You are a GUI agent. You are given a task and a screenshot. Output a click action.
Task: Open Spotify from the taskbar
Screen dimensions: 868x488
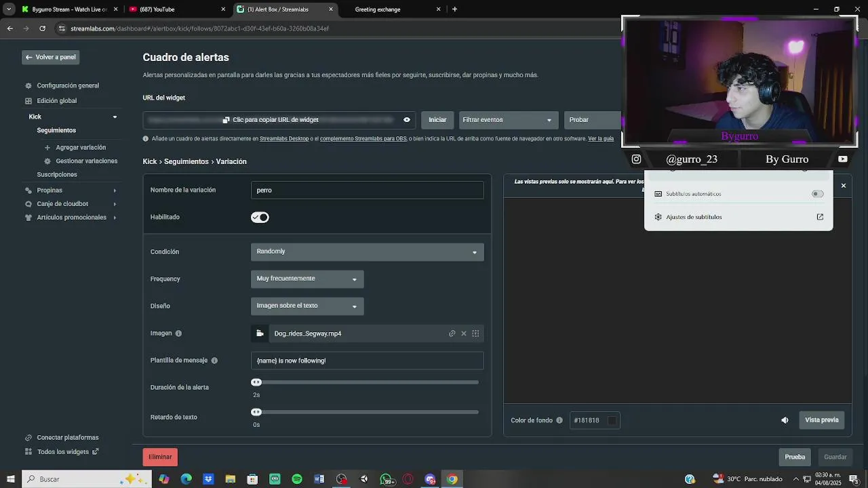pos(297,479)
